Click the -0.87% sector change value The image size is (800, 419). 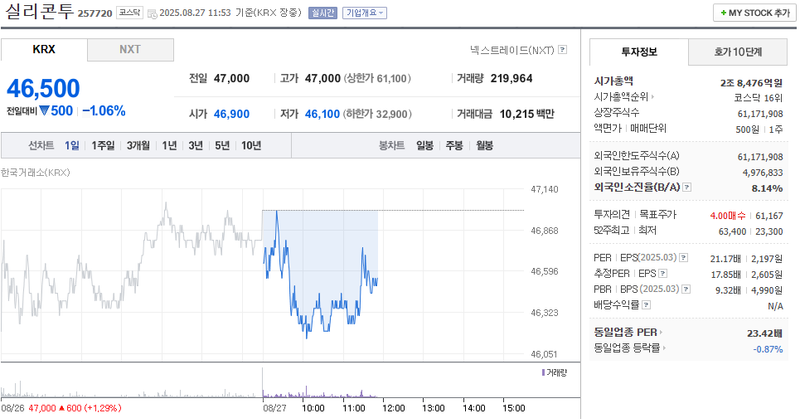click(768, 349)
